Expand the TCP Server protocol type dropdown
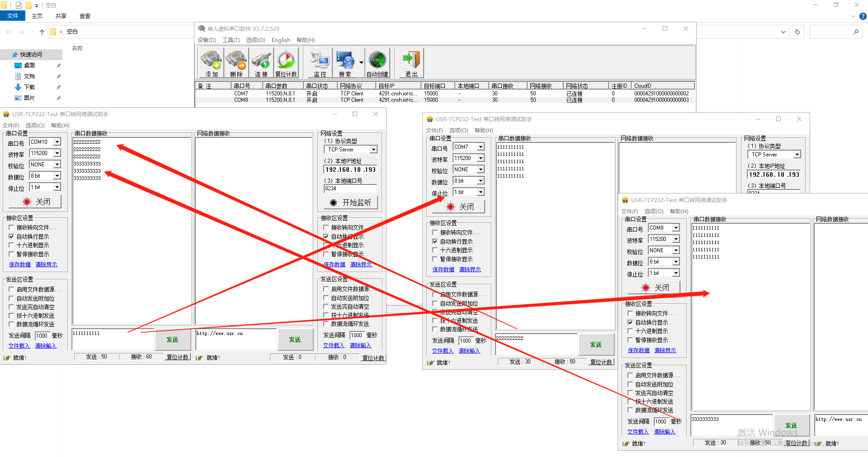The image size is (868, 457). point(373,150)
